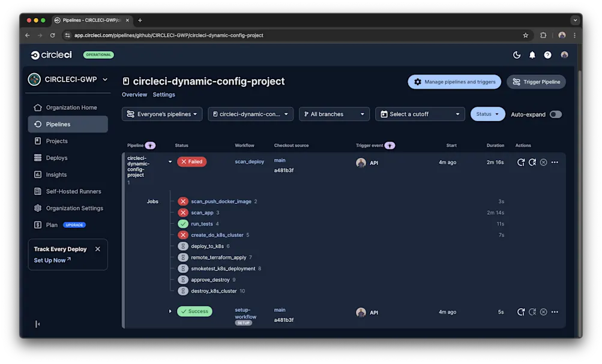Image resolution: width=602 pixels, height=364 pixels.
Task: Click the Failed status badge
Action: (191, 161)
